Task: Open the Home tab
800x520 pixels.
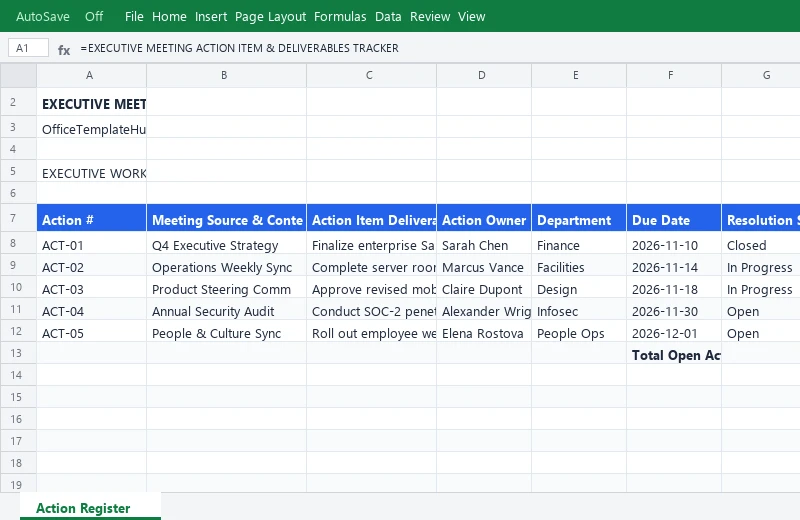Action: pos(169,16)
